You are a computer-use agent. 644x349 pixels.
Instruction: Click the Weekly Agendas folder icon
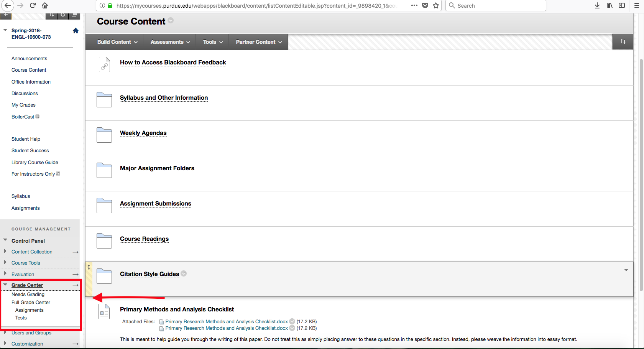(104, 135)
